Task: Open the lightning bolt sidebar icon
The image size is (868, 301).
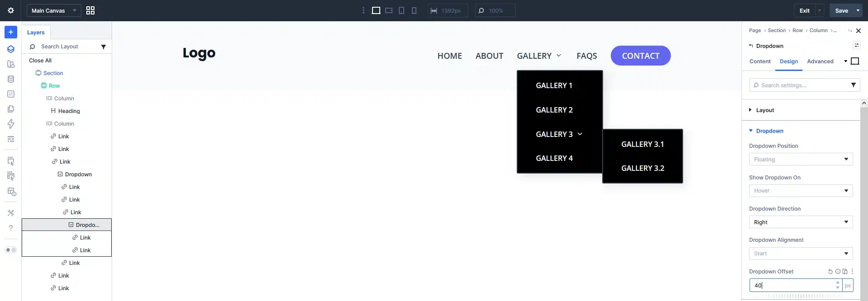Action: [11, 124]
